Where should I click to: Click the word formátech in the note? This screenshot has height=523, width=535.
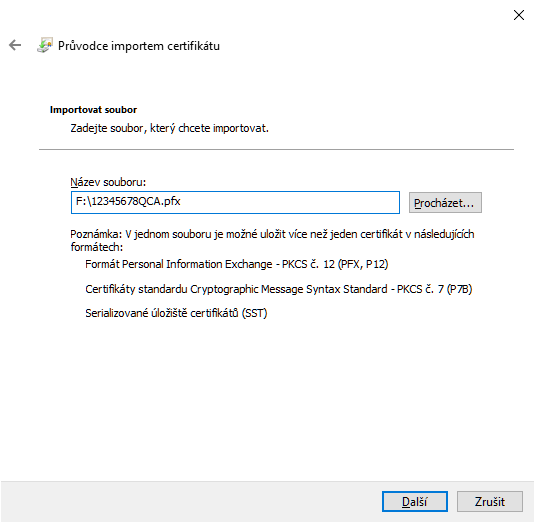coord(97,247)
